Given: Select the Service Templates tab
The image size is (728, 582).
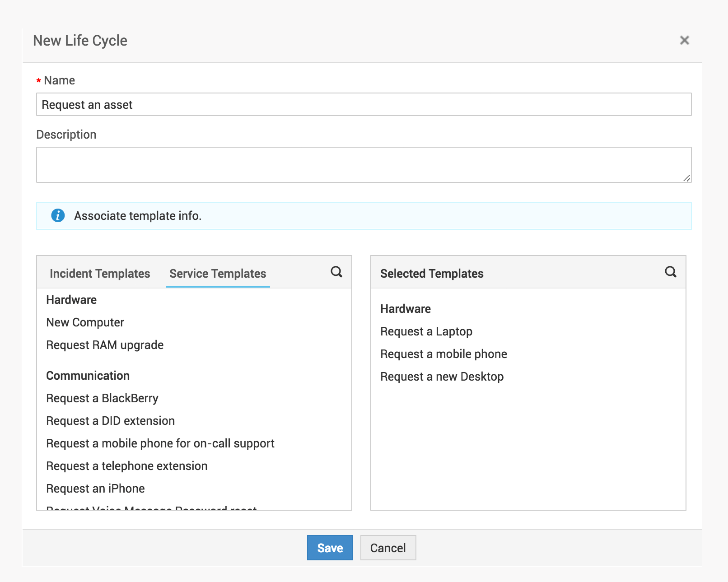Looking at the screenshot, I should pyautogui.click(x=218, y=274).
